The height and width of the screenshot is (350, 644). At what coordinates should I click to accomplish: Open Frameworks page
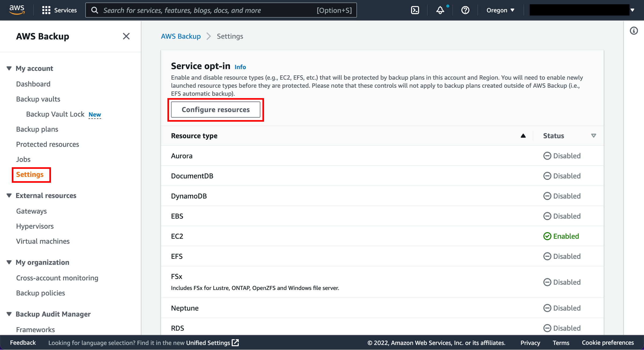pos(35,330)
